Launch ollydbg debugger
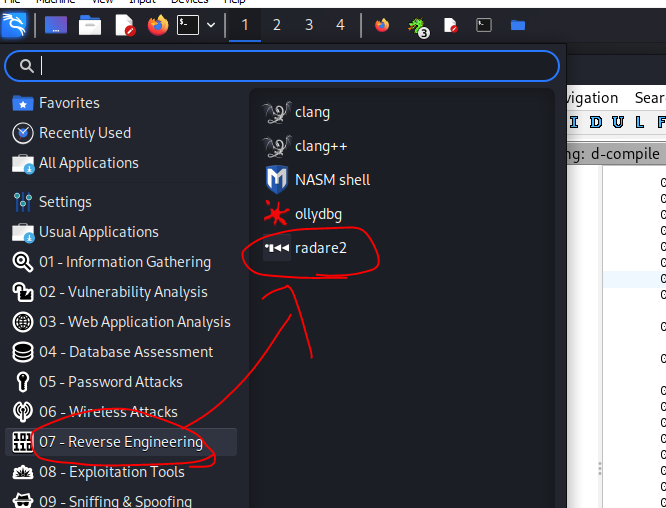 click(x=302, y=214)
